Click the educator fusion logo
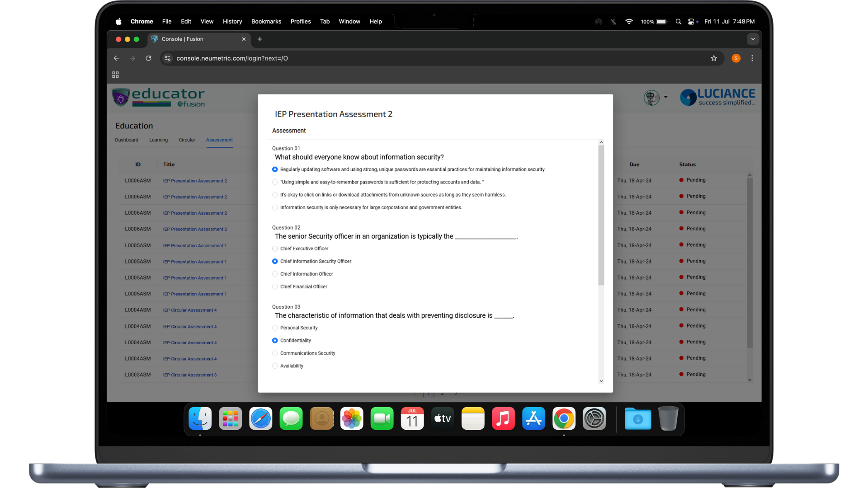Viewport: 868px width, 488px height. point(158,97)
